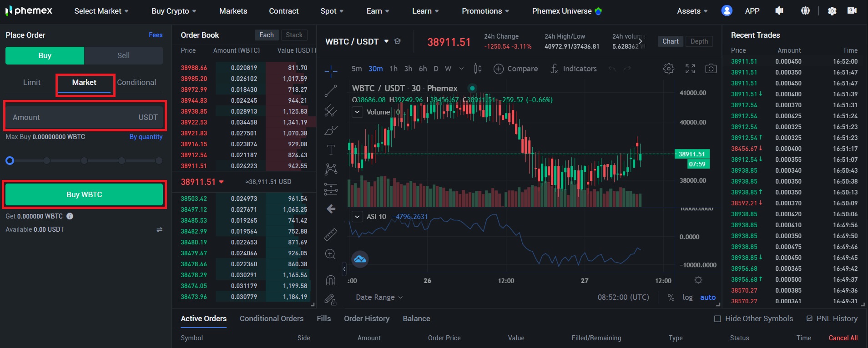The image size is (868, 348).
Task: Open the language globe icon
Action: pos(805,10)
